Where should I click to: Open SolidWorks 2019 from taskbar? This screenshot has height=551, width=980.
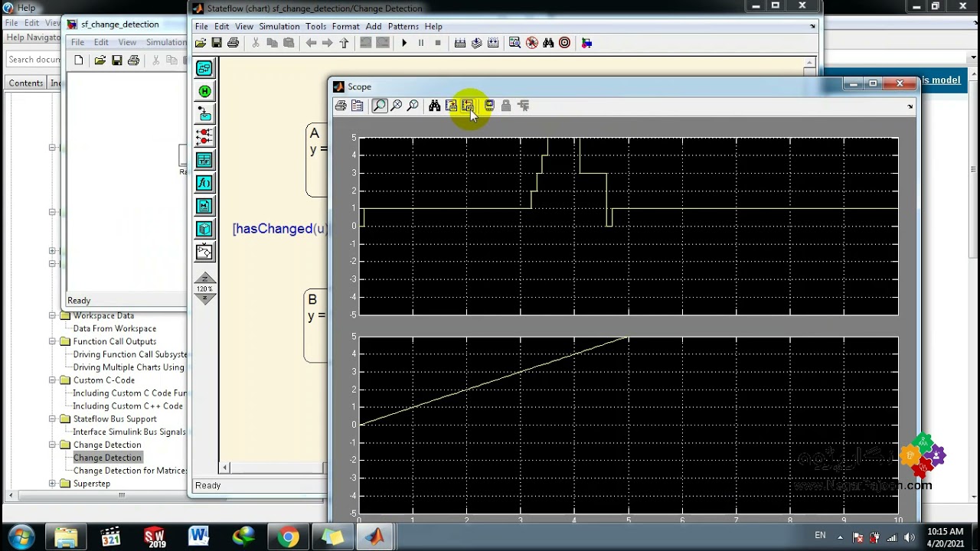[x=155, y=536]
